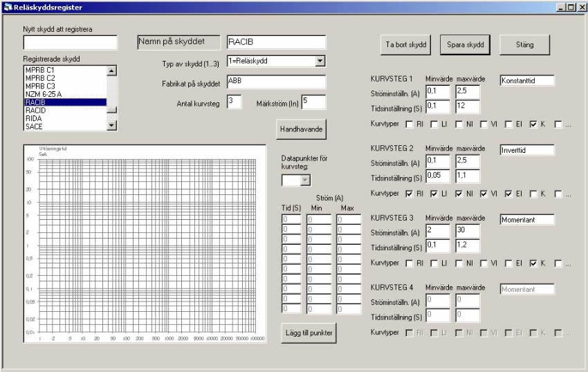Viewport: 588px width, 372px height.
Task: Click the Reläskyddsregister title bar app icon
Action: click(8, 7)
